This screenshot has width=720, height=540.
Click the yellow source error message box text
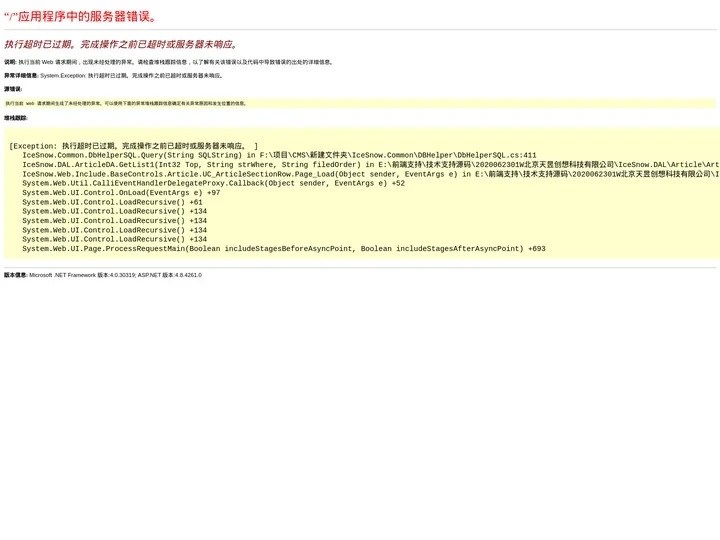point(126,103)
